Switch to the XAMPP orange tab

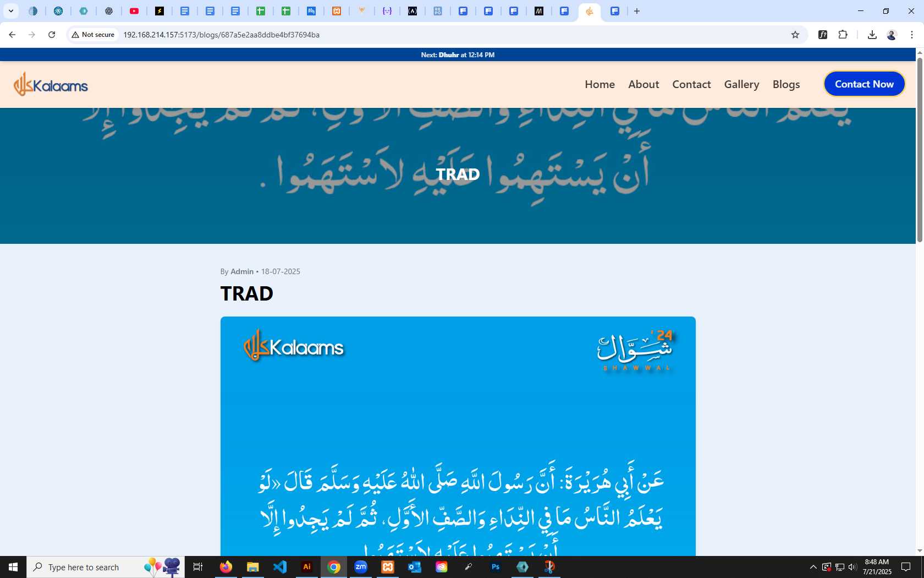tap(337, 11)
